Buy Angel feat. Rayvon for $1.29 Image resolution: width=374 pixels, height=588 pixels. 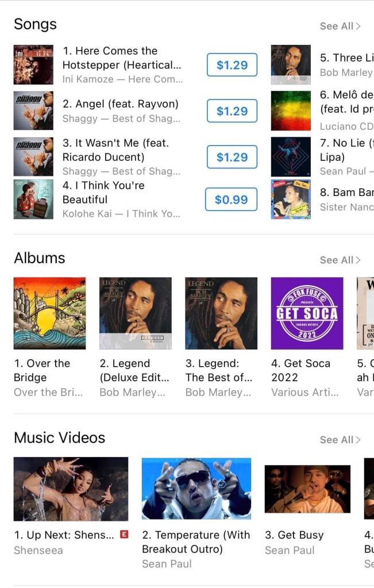coord(232,110)
